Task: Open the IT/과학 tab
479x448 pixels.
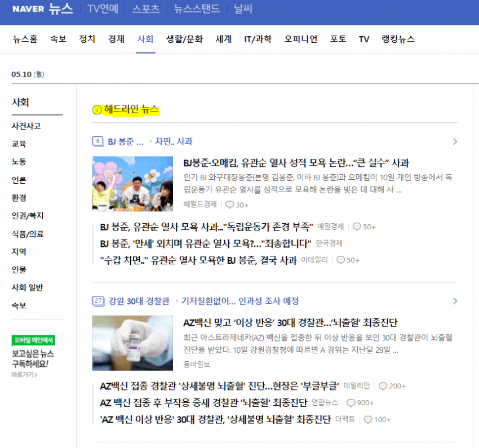Action: (258, 39)
